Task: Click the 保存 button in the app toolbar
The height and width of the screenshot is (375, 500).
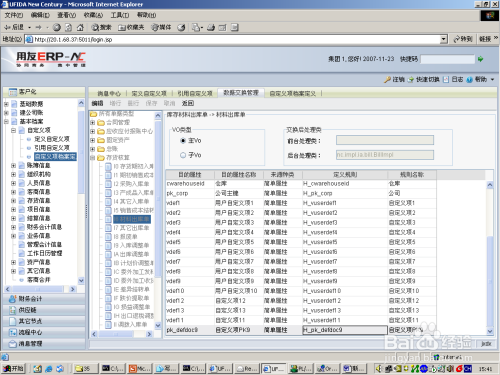Action: click(151, 103)
